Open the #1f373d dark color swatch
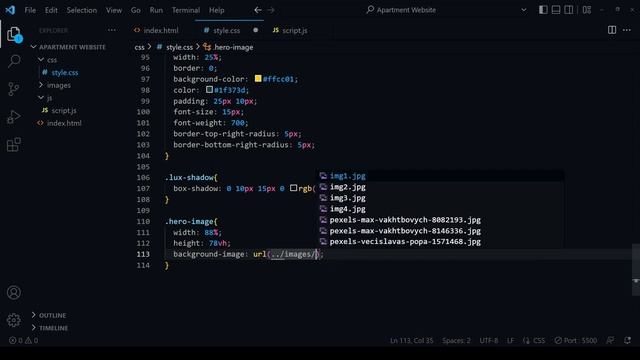Viewport: 640px width, 360px height. (209, 89)
